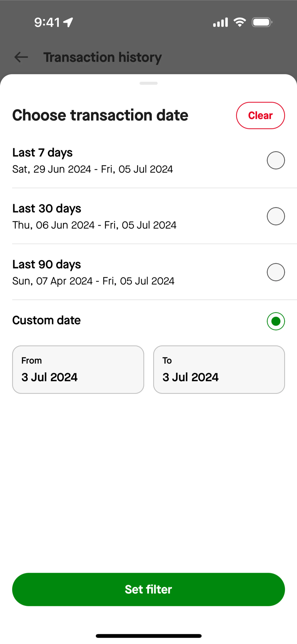Tap the home indicator bar

(x=148, y=636)
